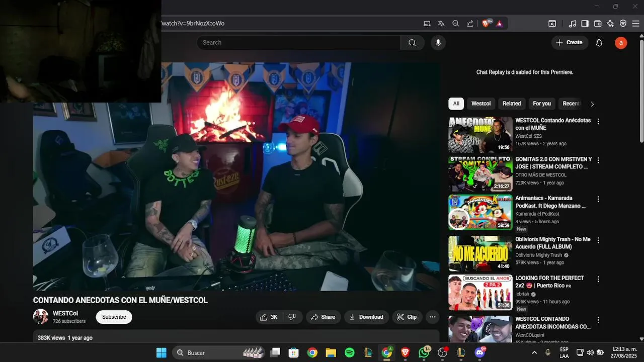Viewport: 644px width, 362px height.
Task: Toggle browser sidebar panel icon
Action: point(585,23)
